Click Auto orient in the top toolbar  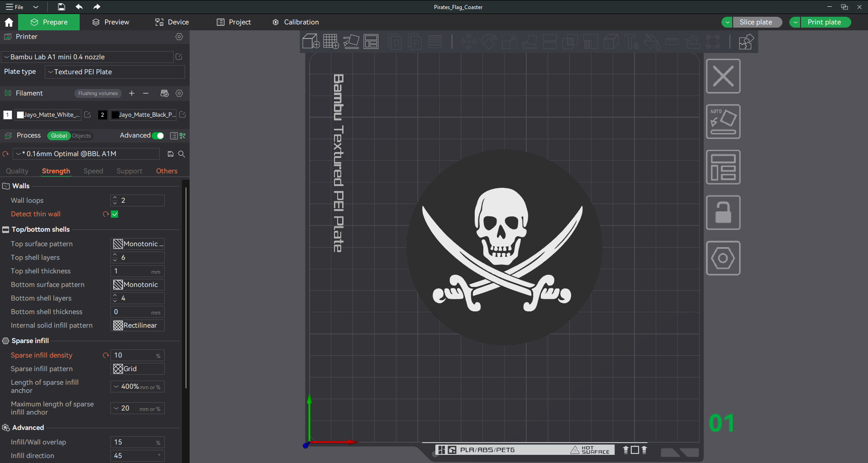click(351, 42)
